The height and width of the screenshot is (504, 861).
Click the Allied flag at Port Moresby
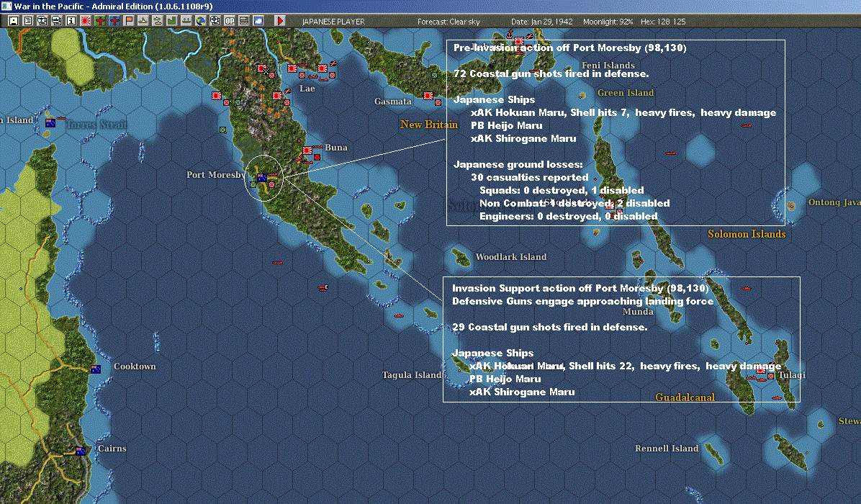[262, 178]
